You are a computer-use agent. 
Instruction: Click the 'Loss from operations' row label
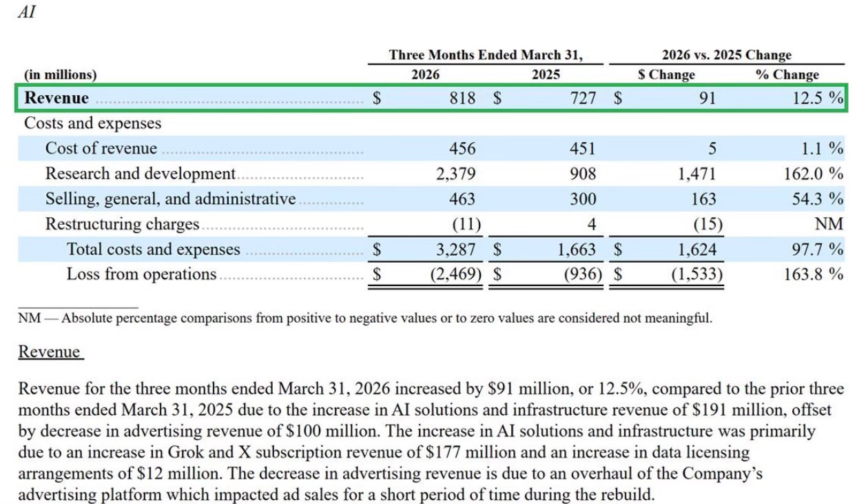(x=141, y=274)
